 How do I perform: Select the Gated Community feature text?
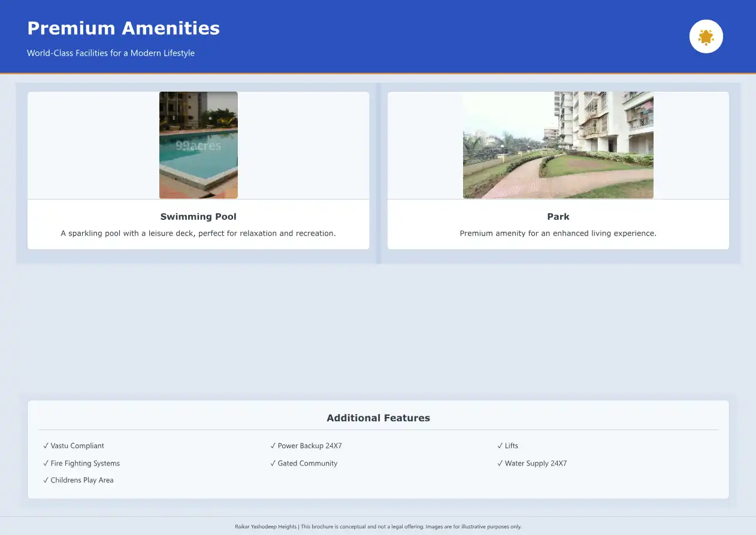pos(307,463)
